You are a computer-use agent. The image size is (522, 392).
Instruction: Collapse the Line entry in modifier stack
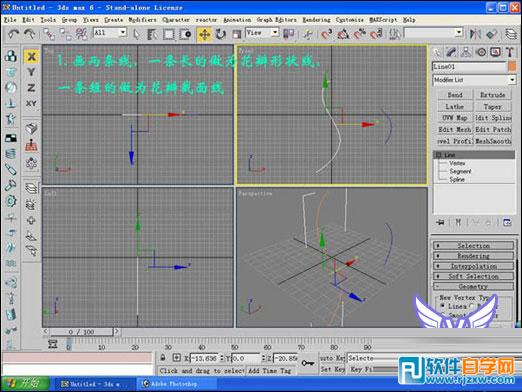(439, 155)
